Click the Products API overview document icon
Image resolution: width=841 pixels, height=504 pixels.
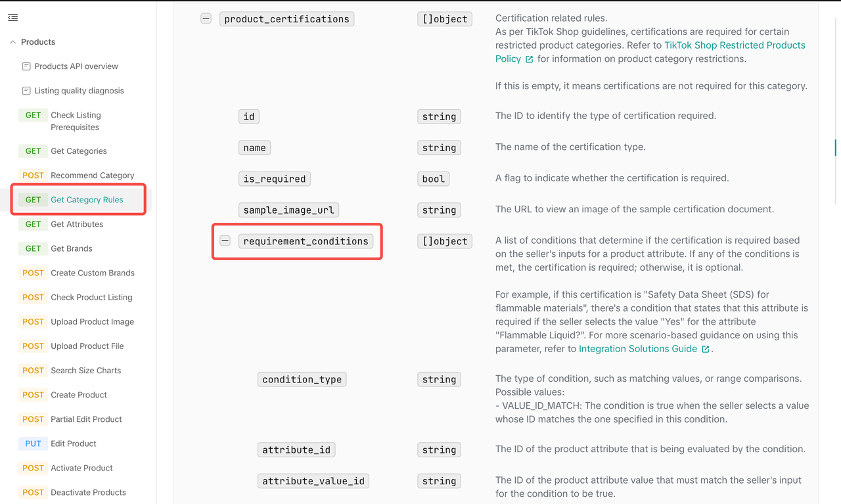(26, 66)
